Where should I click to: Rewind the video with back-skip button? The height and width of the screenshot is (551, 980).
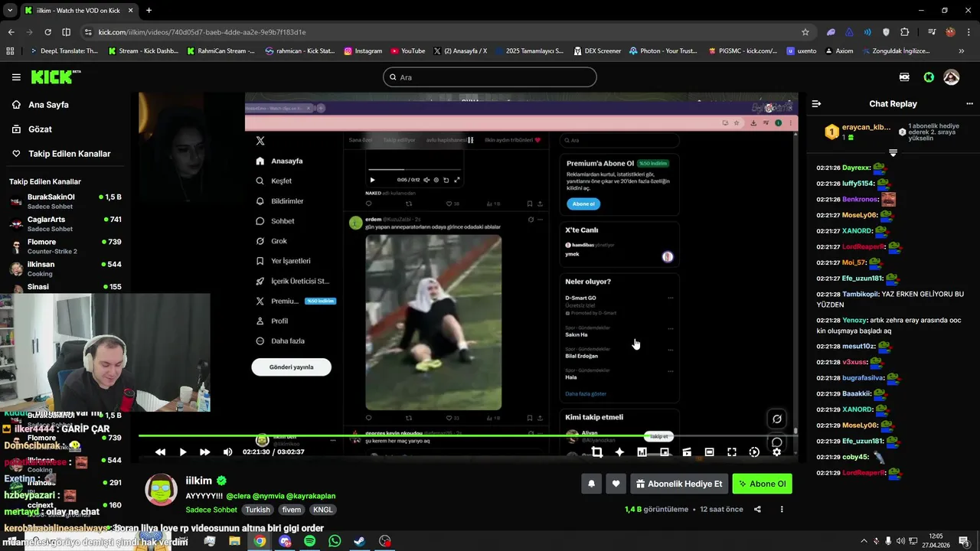pos(160,452)
